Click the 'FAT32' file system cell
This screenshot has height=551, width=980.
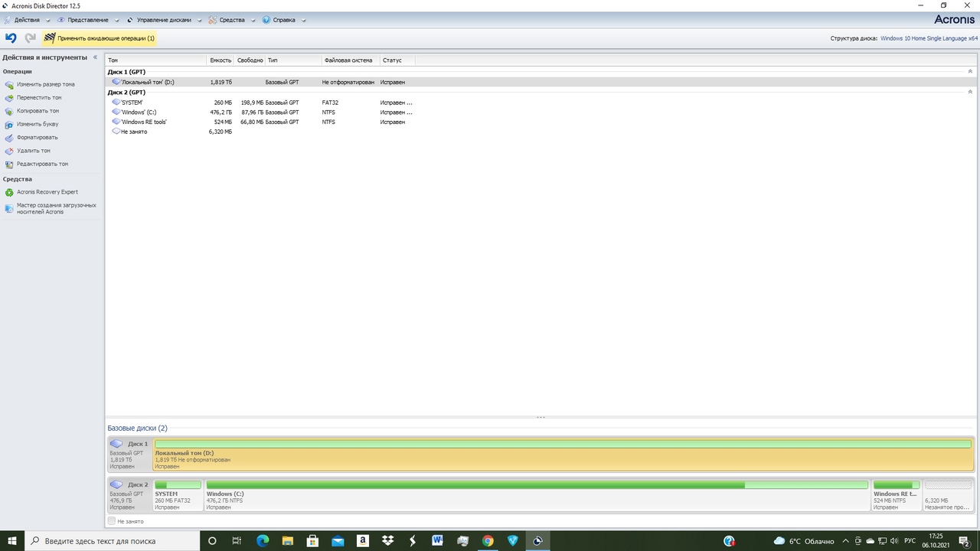pyautogui.click(x=330, y=103)
